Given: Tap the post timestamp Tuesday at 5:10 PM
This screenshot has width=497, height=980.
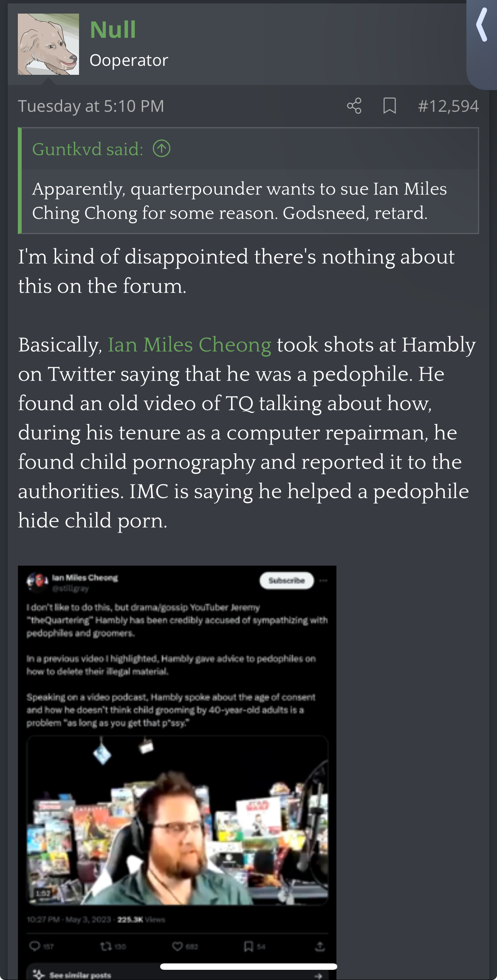Looking at the screenshot, I should pyautogui.click(x=91, y=106).
